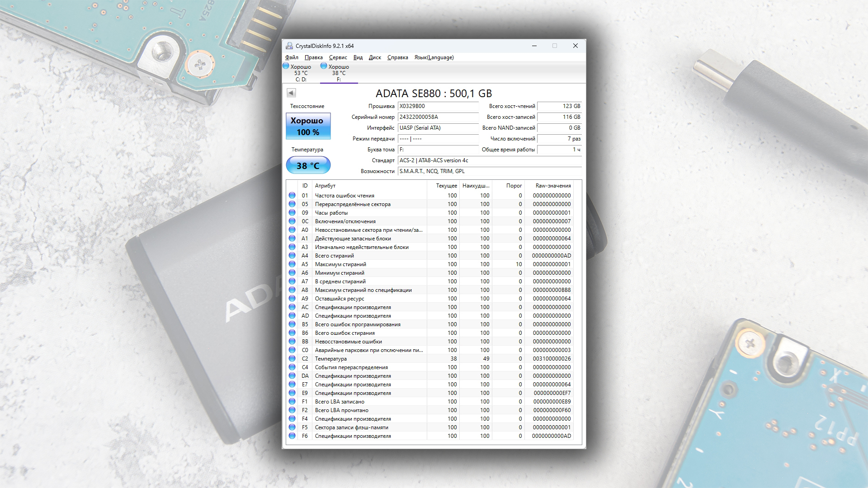The height and width of the screenshot is (488, 868).
Task: Click status icon of row BB Невосстановимые ошибки
Action: [x=292, y=342]
